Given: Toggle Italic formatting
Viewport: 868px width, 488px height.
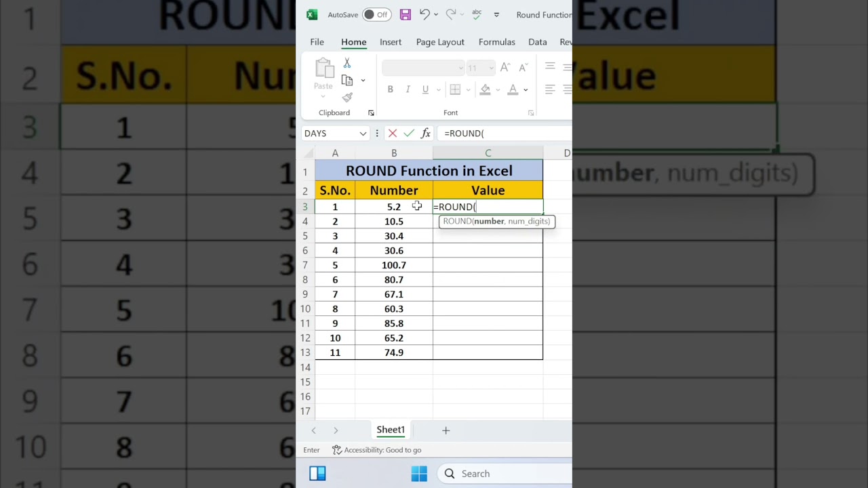Looking at the screenshot, I should click(x=408, y=89).
